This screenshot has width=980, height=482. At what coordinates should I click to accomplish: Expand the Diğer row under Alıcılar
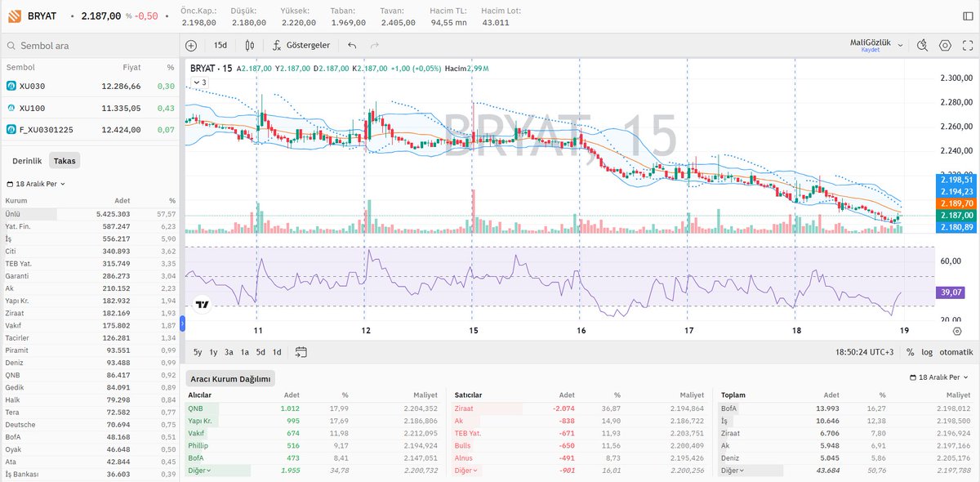(x=199, y=471)
